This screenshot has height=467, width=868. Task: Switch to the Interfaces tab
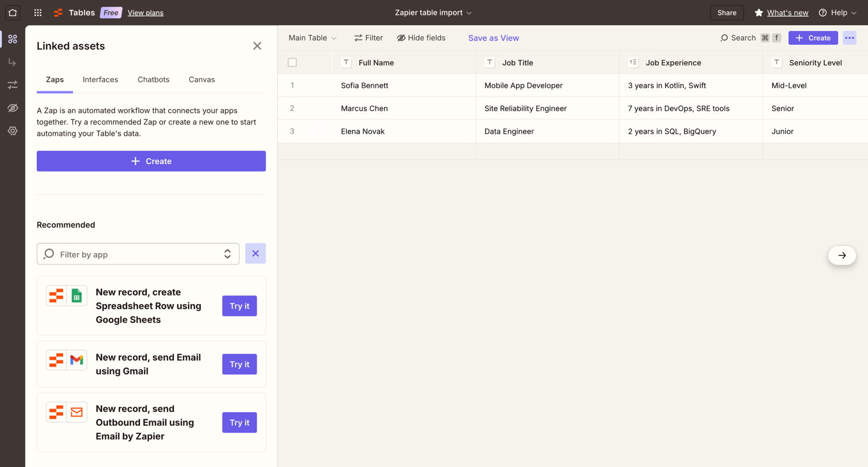pos(100,80)
